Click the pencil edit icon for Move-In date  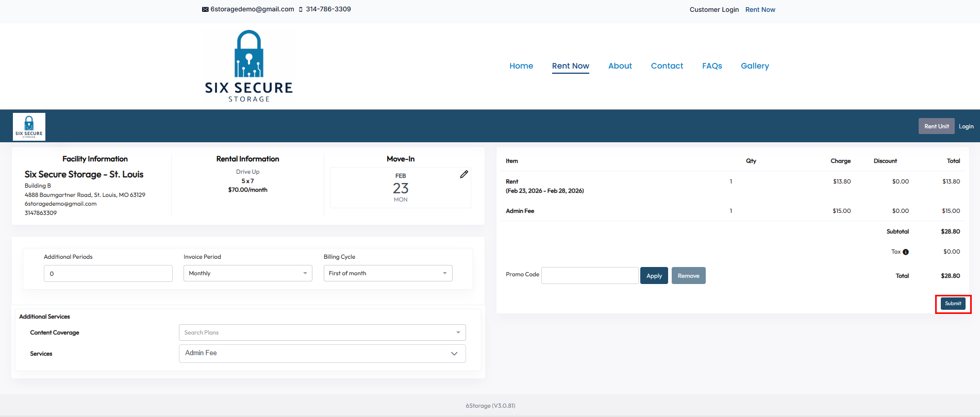464,174
